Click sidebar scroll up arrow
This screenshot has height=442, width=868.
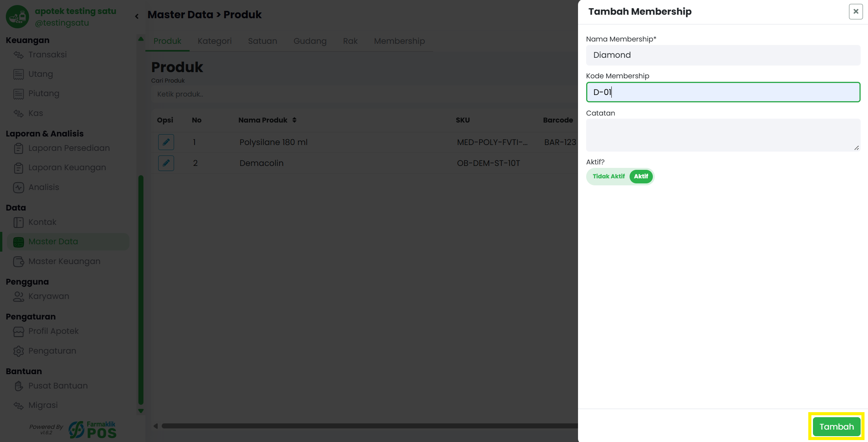click(141, 39)
